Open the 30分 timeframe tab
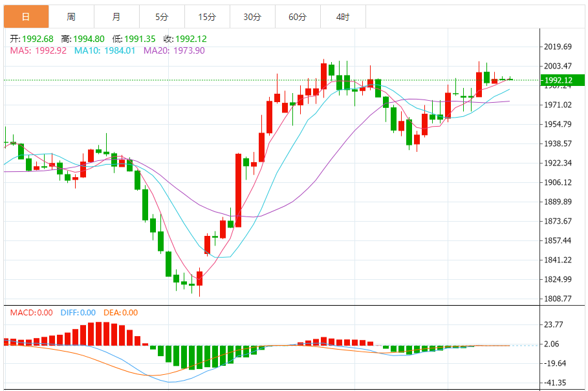Screen dimensions: 588x391 click(252, 16)
